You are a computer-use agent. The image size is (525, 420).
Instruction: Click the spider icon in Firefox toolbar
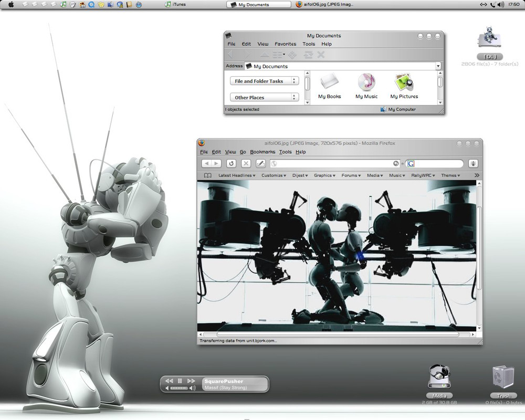point(473,163)
